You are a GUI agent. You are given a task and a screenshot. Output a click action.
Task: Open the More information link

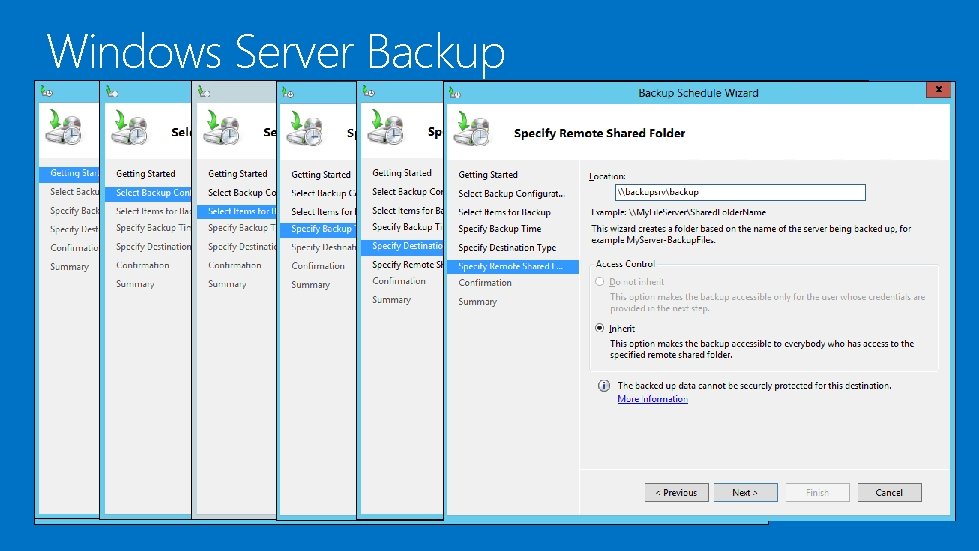click(652, 399)
